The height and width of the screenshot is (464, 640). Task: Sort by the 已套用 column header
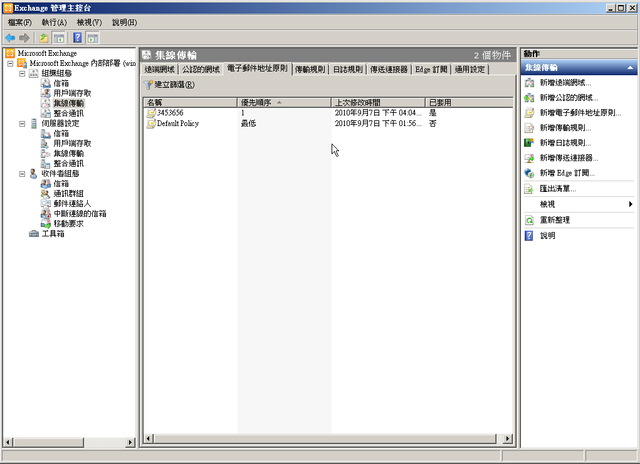[x=469, y=102]
